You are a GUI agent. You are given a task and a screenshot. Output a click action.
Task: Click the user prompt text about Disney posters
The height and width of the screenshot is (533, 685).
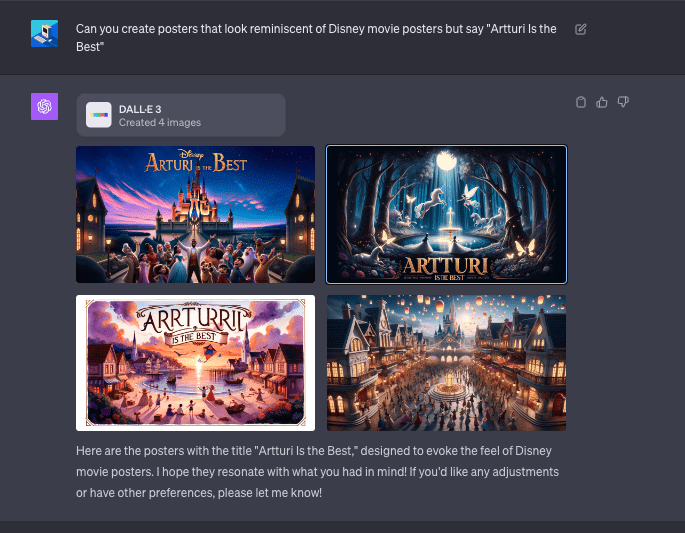[x=316, y=38]
